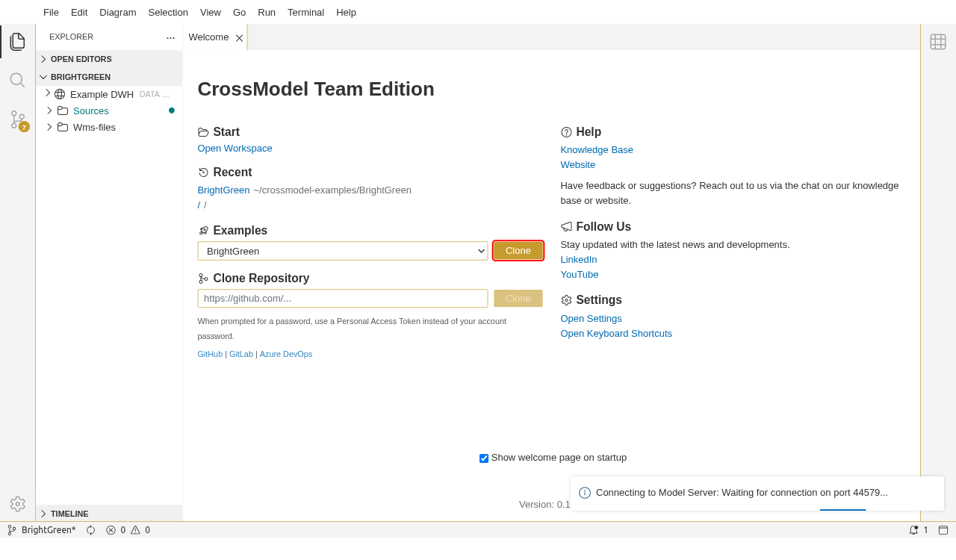The width and height of the screenshot is (956, 560).
Task: Expand the Open Editors section
Action: coord(81,59)
